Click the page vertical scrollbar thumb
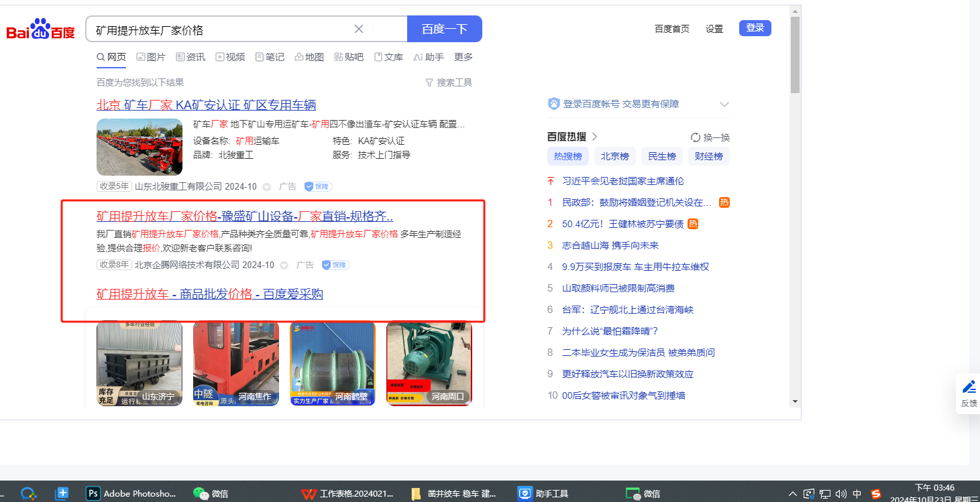Screen dimensions: 980x502 pyautogui.click(x=796, y=55)
